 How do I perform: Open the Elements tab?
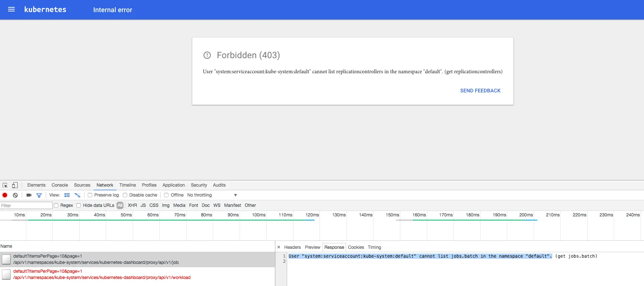(x=36, y=185)
